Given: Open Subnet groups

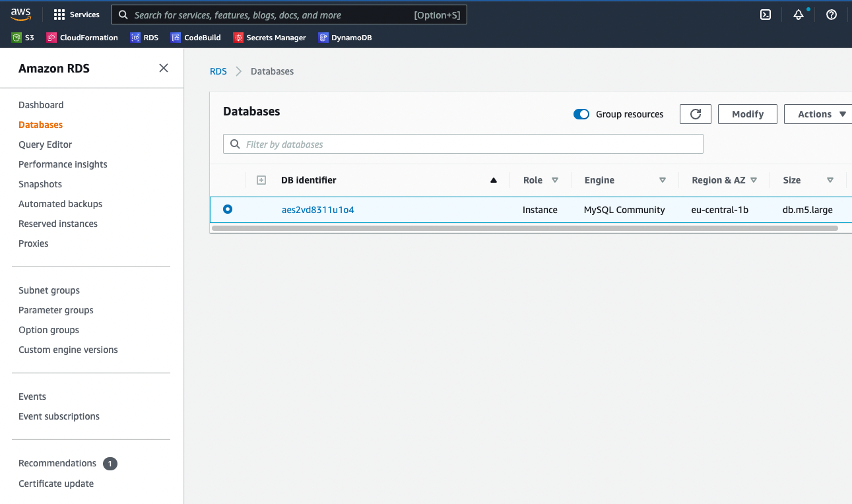Looking at the screenshot, I should pyautogui.click(x=49, y=290).
